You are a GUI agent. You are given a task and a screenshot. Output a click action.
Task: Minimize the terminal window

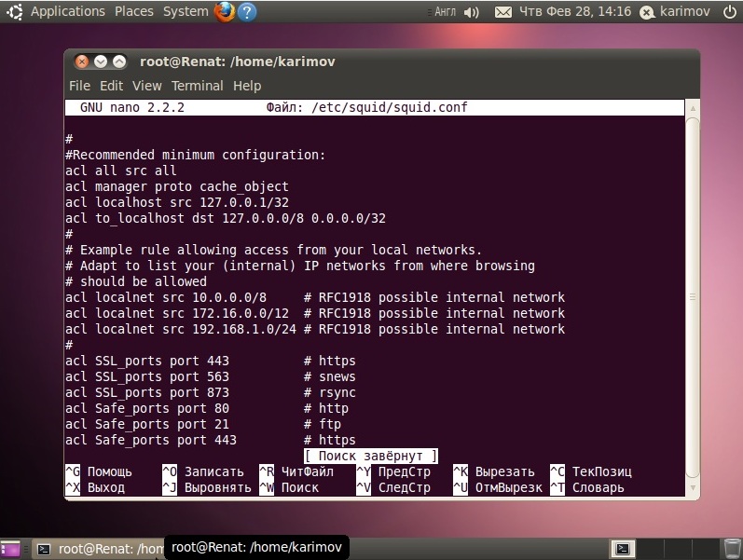click(101, 61)
